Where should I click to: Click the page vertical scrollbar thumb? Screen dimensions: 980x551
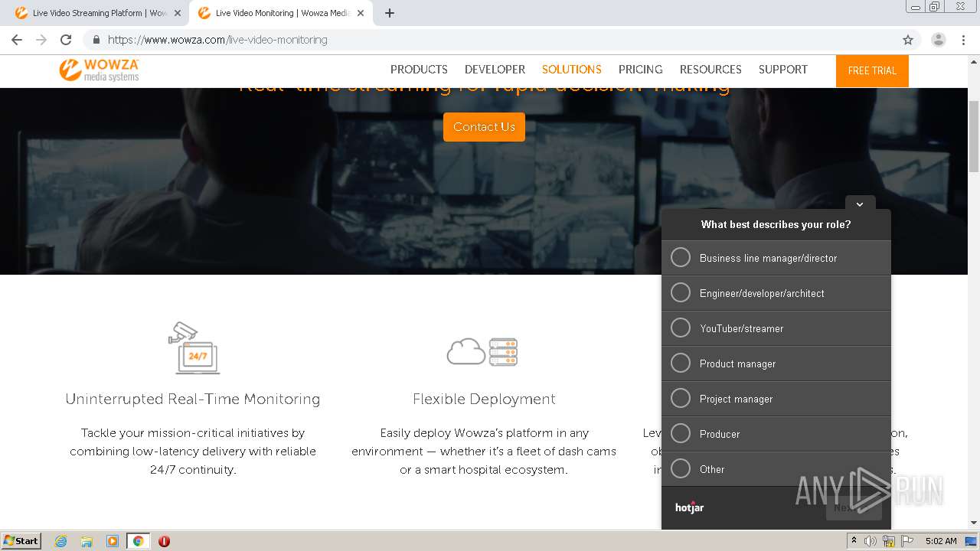(974, 135)
